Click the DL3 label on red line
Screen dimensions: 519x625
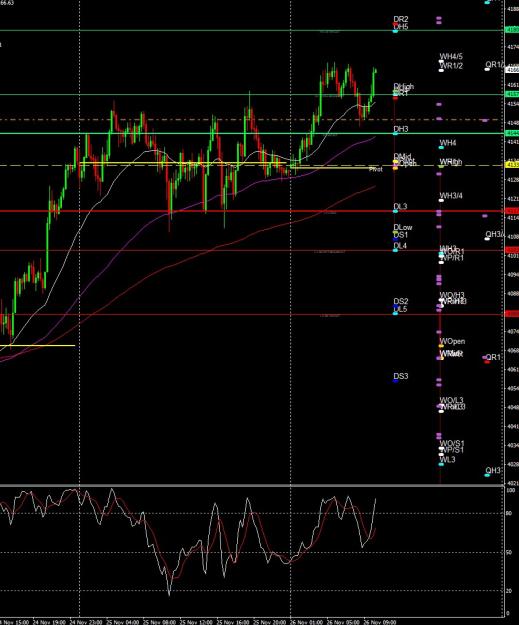tap(400, 206)
